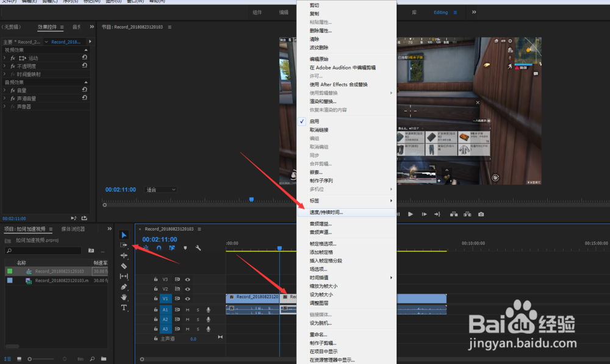The image size is (610, 364).
Task: Click the Lift button in Program monitor
Action: [x=454, y=214]
